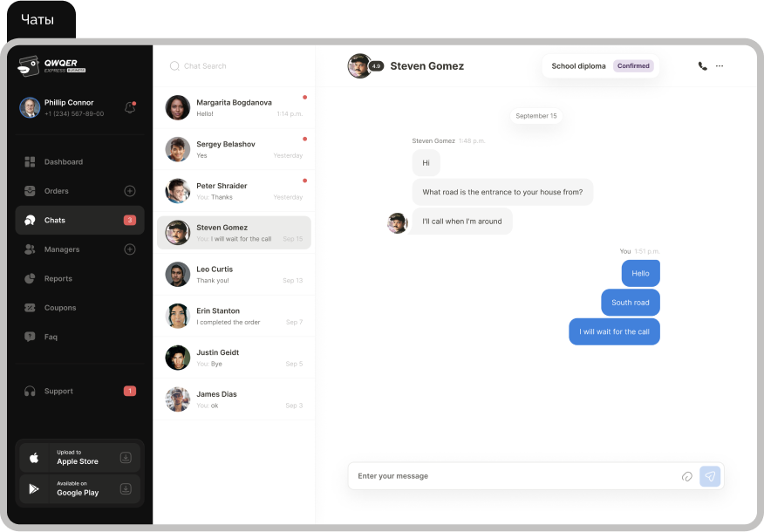Click Google Play download icon
The width and height of the screenshot is (764, 532).
[x=126, y=488]
